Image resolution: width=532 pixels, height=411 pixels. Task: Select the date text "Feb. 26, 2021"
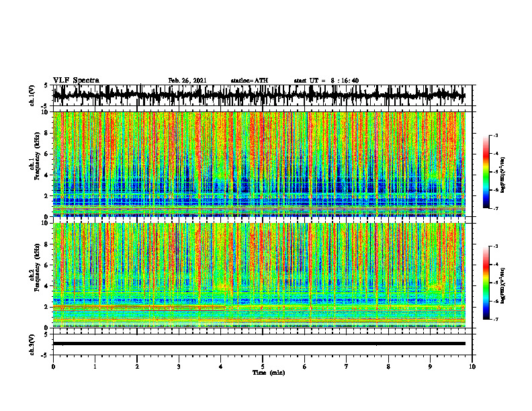pyautogui.click(x=187, y=81)
